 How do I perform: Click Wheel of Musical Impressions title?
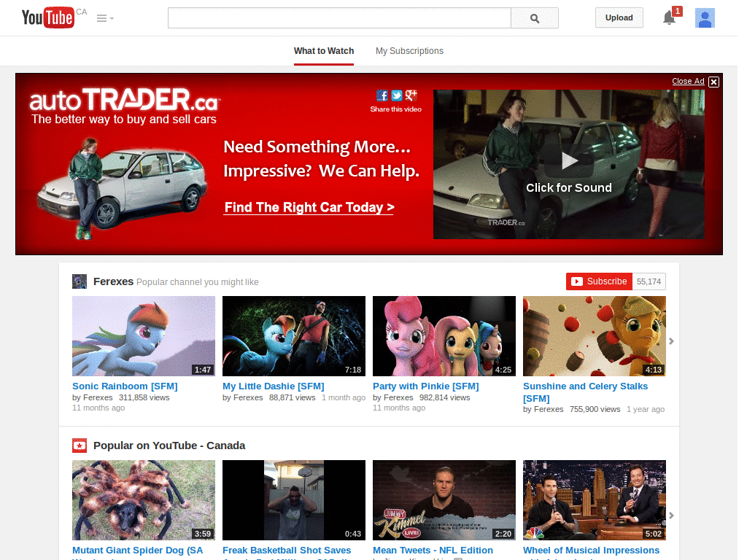pyautogui.click(x=591, y=553)
